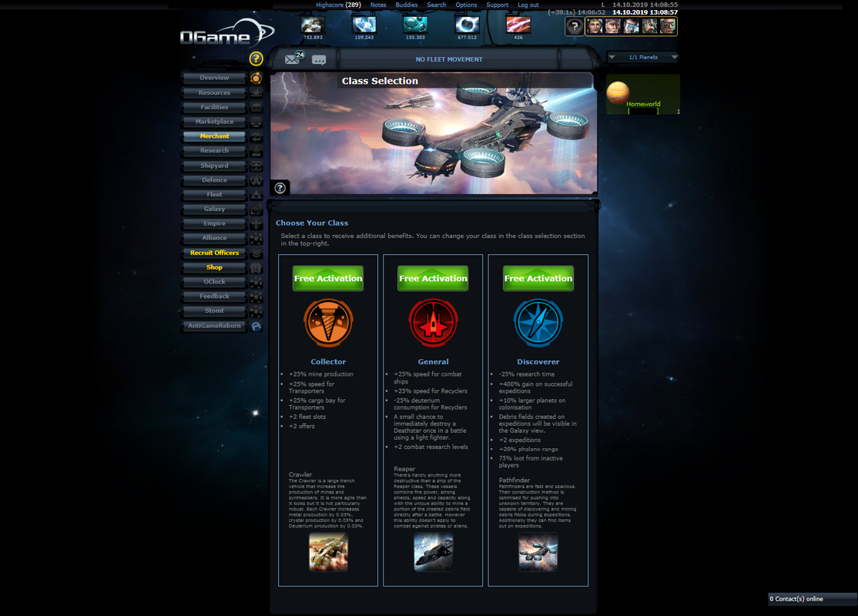Click the help icon on Class Selection banner
This screenshot has height=616, width=858.
[280, 188]
